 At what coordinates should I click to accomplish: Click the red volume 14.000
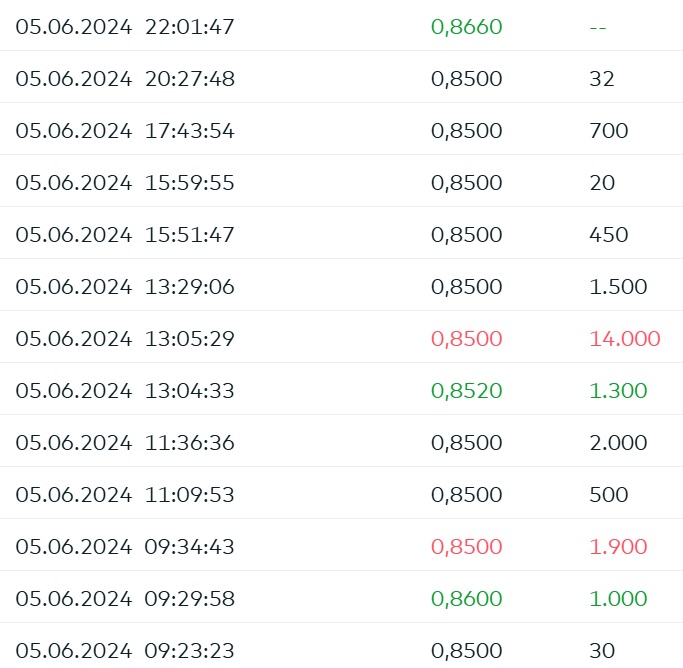click(x=624, y=339)
